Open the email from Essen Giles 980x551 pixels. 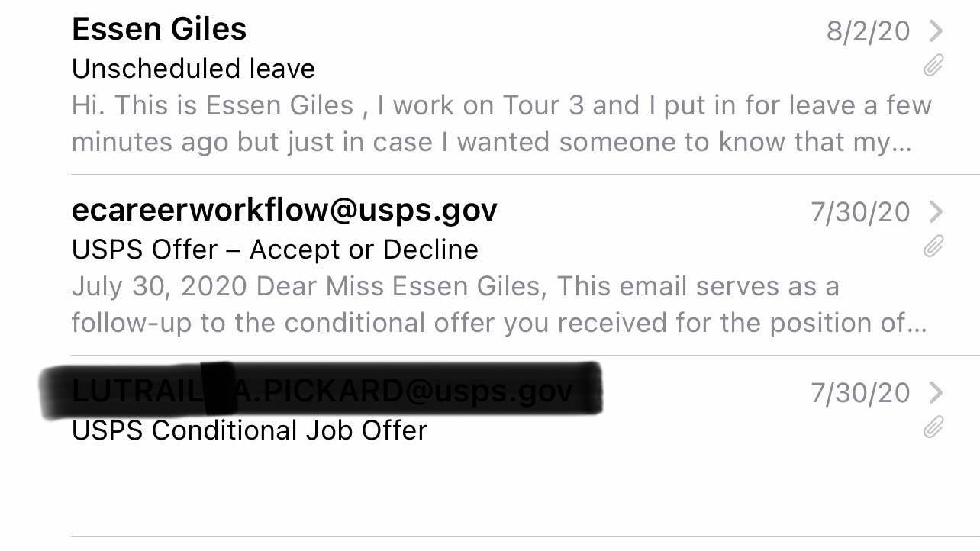pyautogui.click(x=159, y=30)
